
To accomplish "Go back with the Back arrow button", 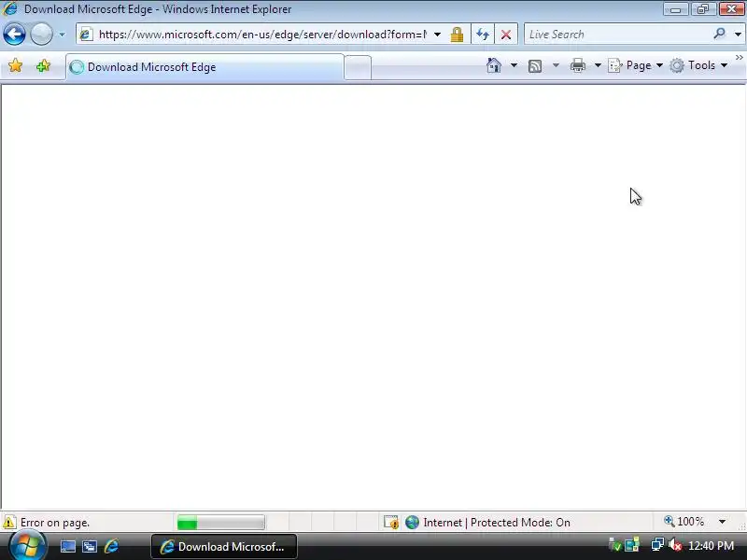I will [x=14, y=35].
